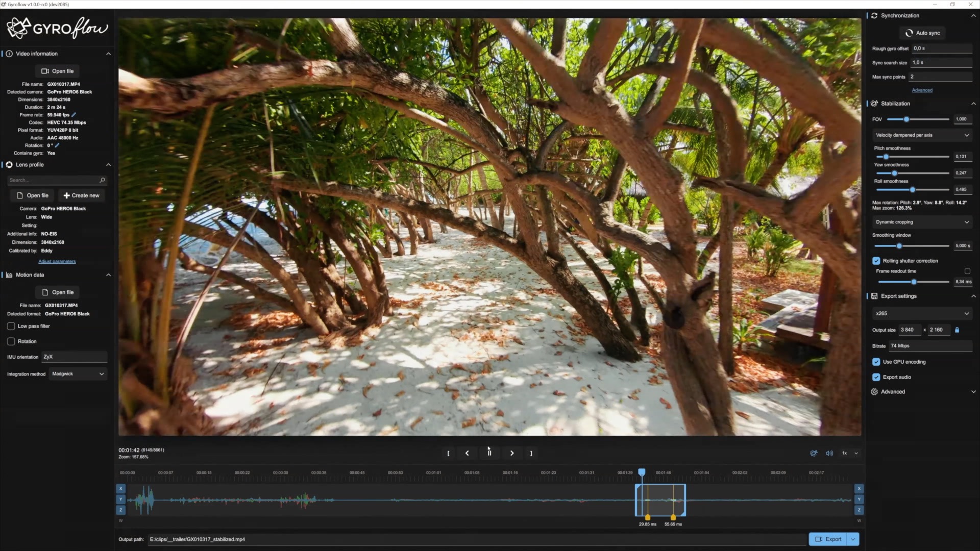Click the lens profile Search field
Viewport: 980px width, 551px height.
57,180
